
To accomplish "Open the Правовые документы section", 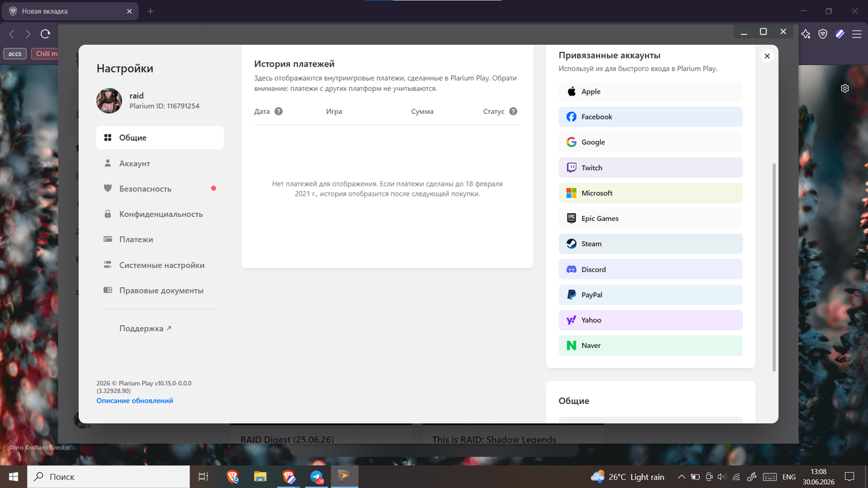I will coord(160,290).
